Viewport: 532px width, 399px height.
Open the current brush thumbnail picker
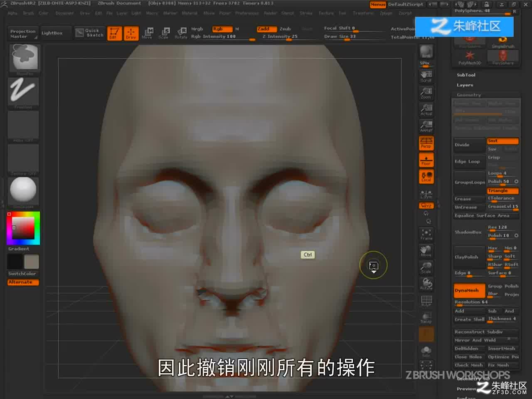(x=24, y=59)
